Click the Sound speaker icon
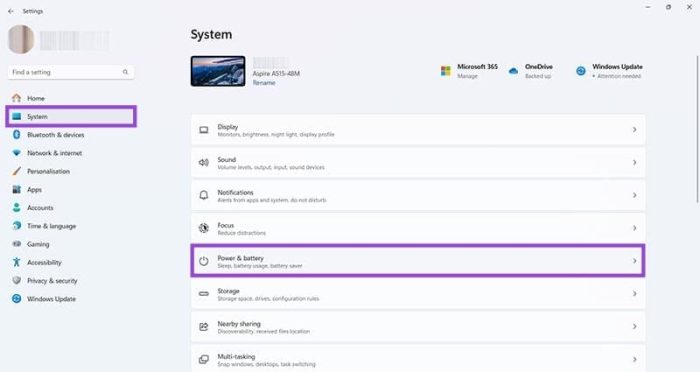Image resolution: width=700 pixels, height=372 pixels. (x=204, y=163)
